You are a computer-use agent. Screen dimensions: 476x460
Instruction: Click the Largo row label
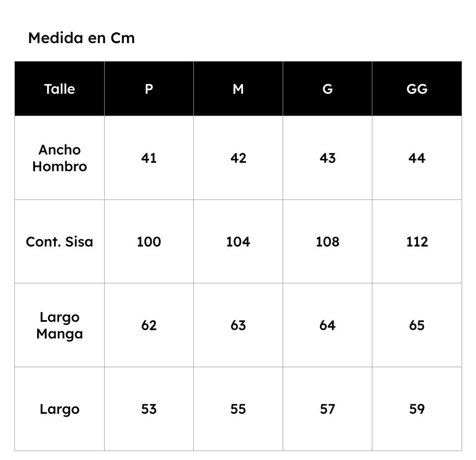coord(59,409)
